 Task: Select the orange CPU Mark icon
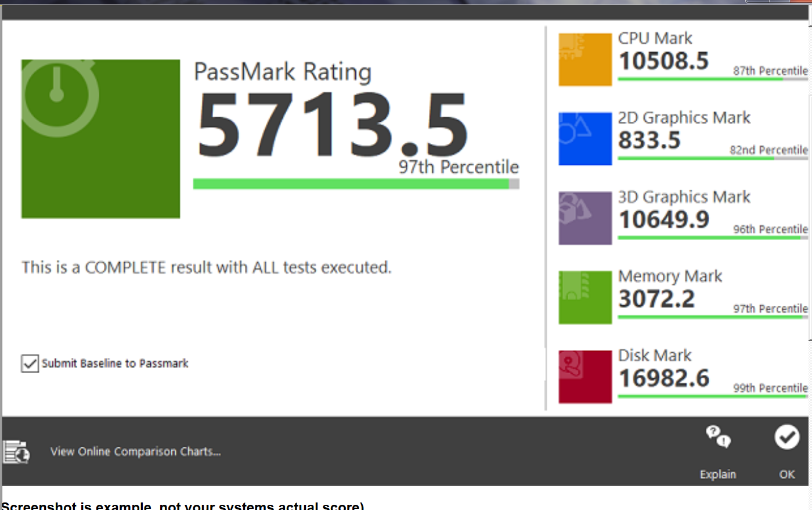pos(585,59)
